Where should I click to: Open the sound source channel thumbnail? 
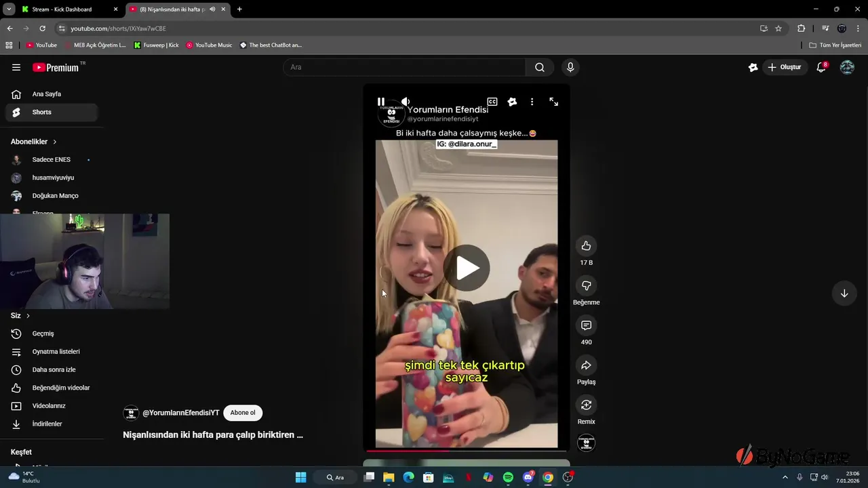point(587,443)
